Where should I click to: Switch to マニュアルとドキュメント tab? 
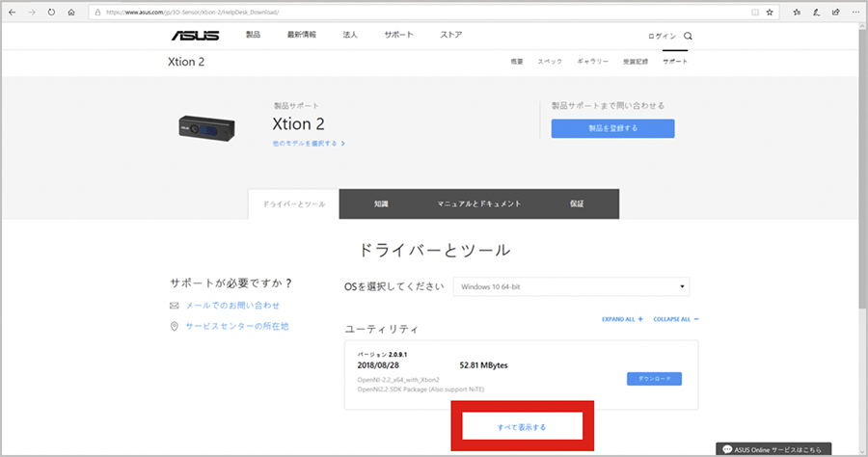478,204
